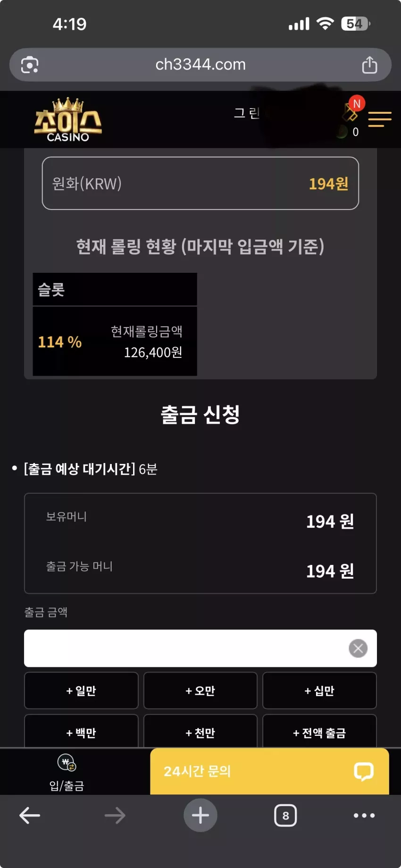
Task: Tap the + 오만 amount button
Action: tap(200, 691)
